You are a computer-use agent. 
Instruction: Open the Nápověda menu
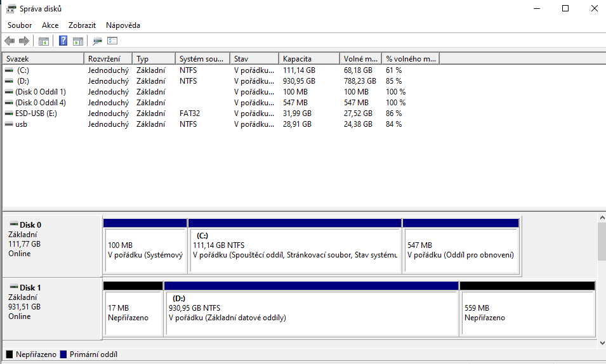pos(123,25)
